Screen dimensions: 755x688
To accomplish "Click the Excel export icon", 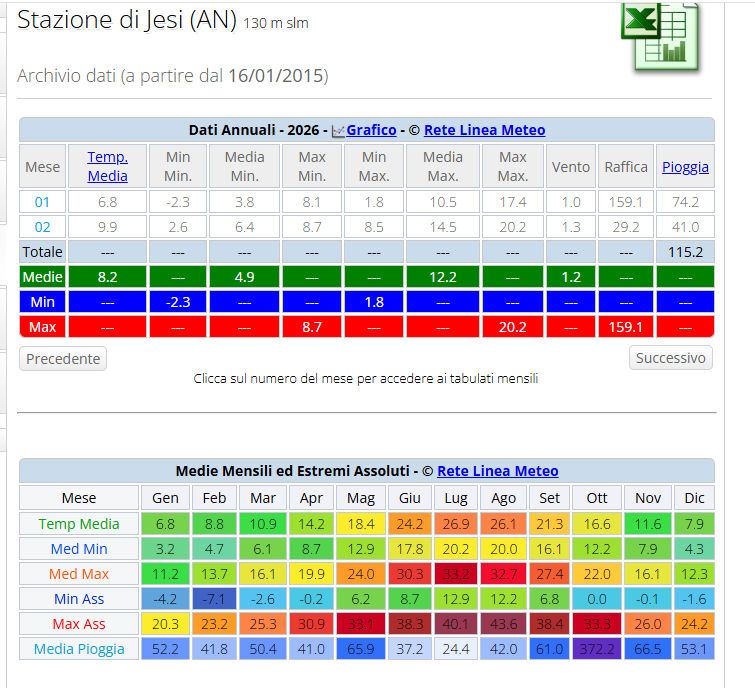I will (x=661, y=36).
